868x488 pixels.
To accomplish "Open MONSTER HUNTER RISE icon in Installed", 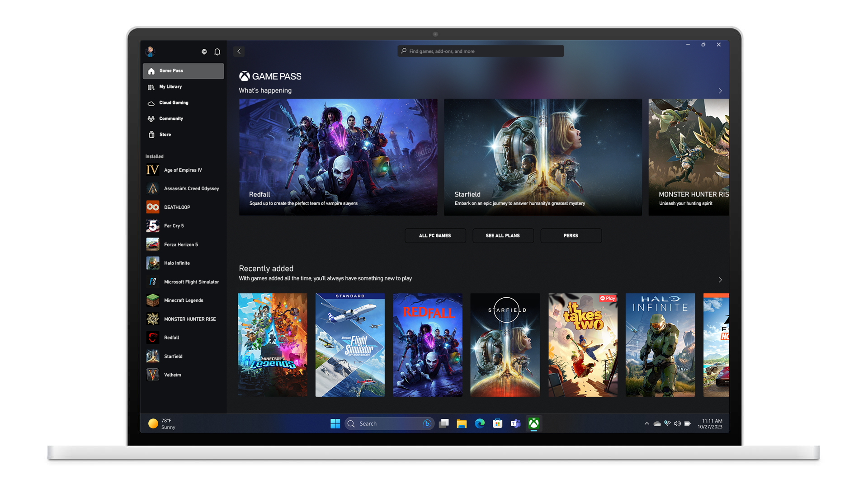I will [x=153, y=319].
